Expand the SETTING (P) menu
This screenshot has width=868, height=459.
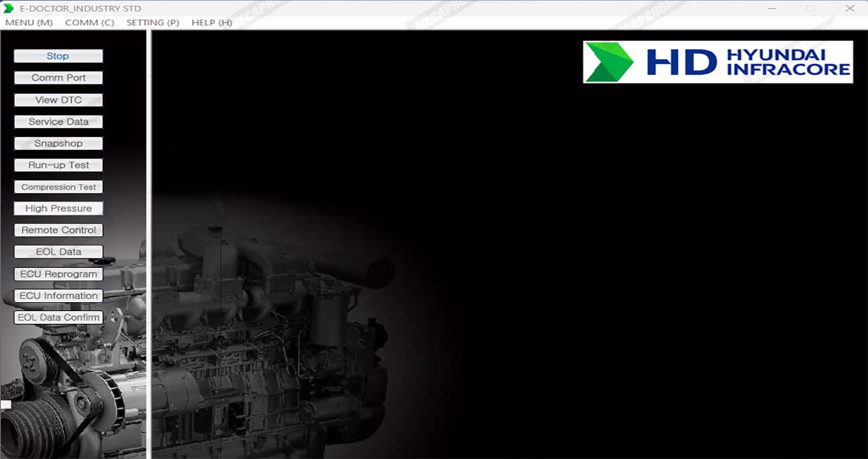tap(153, 22)
